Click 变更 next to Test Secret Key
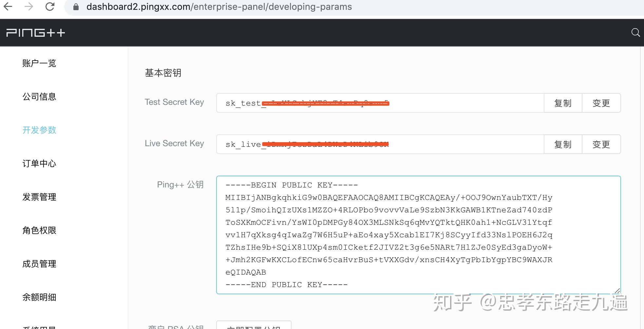The height and width of the screenshot is (329, 644). tap(601, 103)
